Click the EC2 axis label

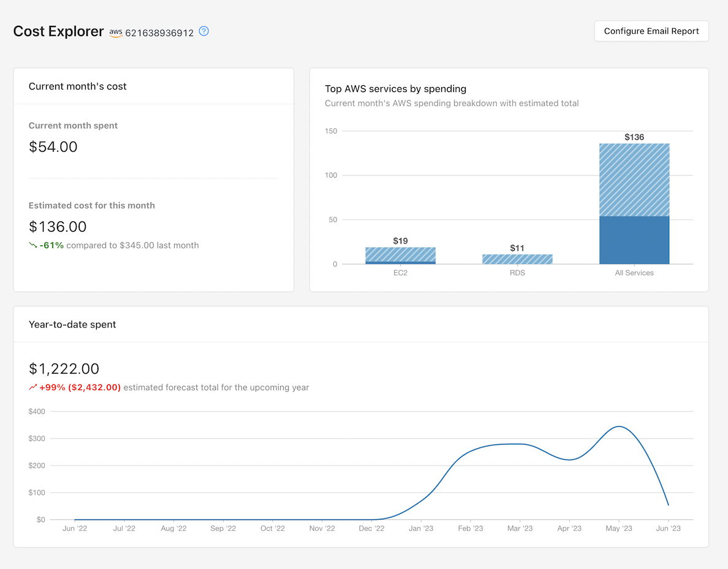400,273
